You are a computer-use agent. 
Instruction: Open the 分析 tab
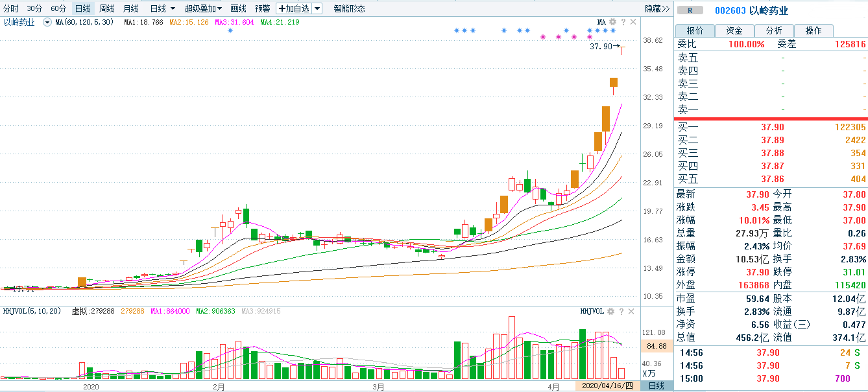774,30
